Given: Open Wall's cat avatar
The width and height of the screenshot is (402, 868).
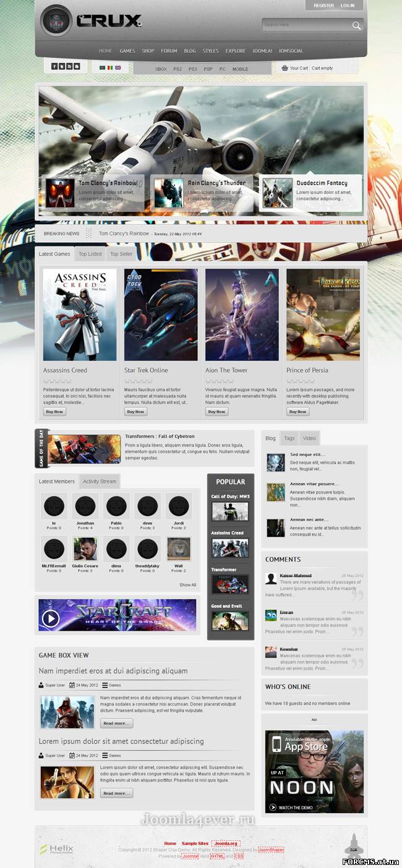Looking at the screenshot, I should [179, 549].
